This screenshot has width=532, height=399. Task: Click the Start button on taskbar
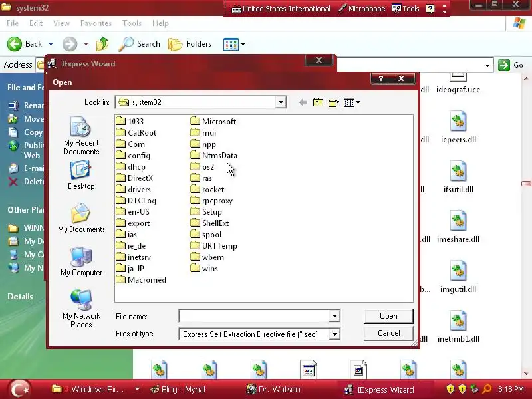[x=19, y=390]
